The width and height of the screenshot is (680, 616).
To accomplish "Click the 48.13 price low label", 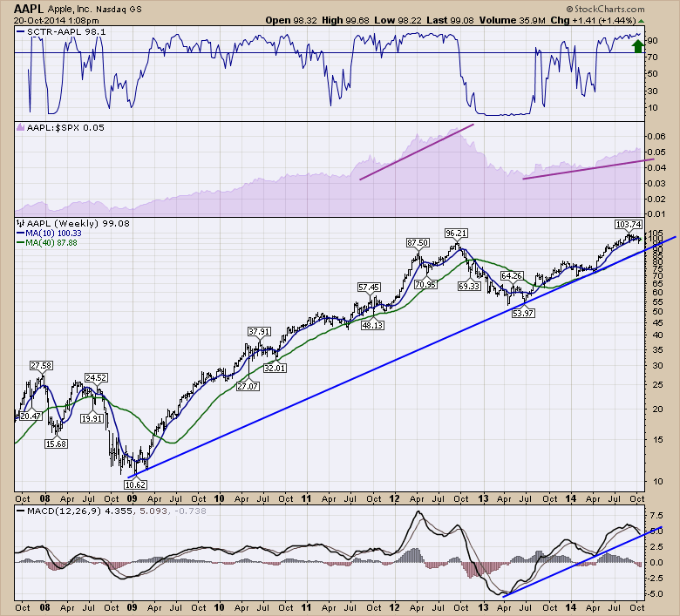I will point(372,325).
